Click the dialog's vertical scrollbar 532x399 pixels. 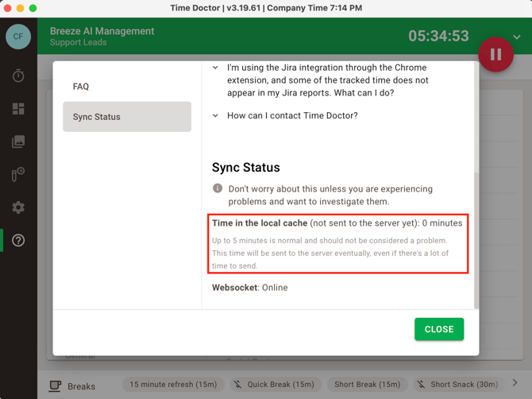tap(476, 240)
